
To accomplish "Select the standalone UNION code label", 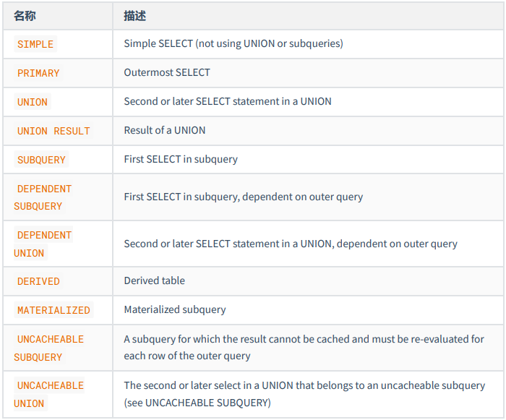I will (x=33, y=102).
